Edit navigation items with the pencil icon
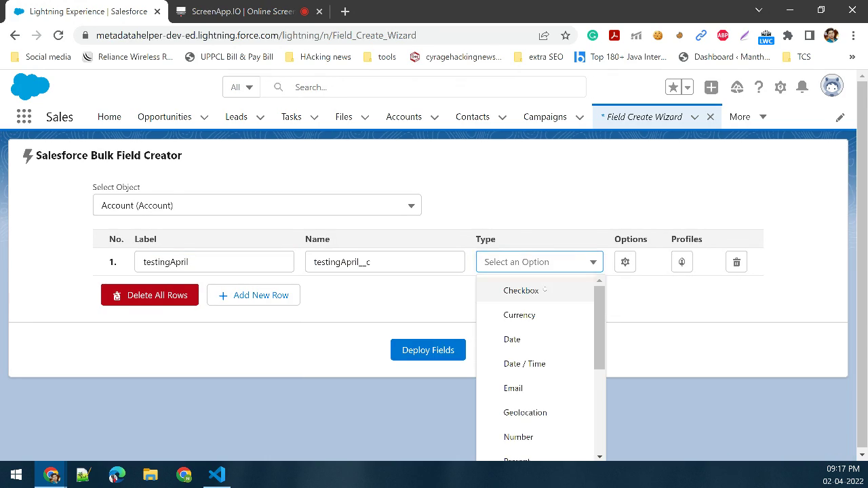The image size is (868, 488). 840,117
